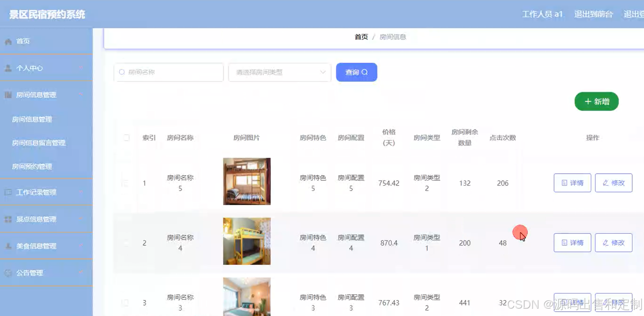Click 工作人员 a1 in the header
644x316 pixels.
click(542, 14)
